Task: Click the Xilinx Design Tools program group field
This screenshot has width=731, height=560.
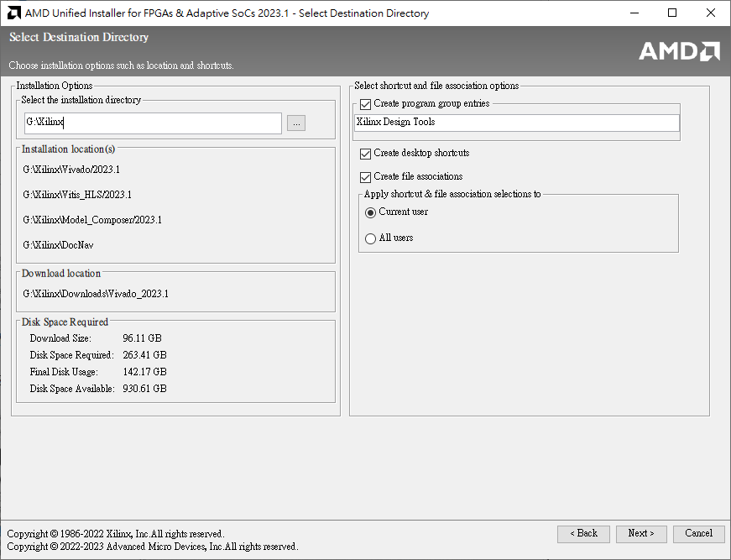Action: coord(516,122)
